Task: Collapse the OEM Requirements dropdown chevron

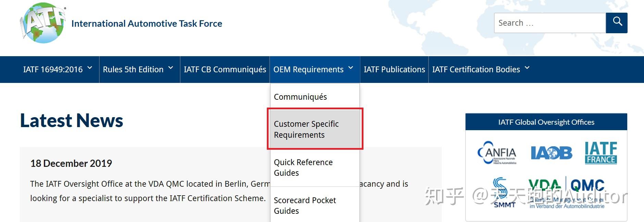Action: [x=351, y=68]
